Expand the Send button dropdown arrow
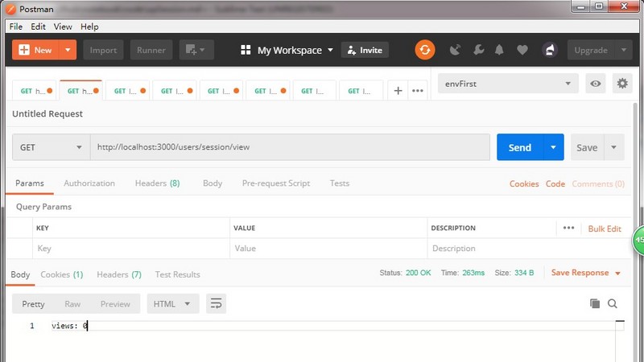644x362 pixels. point(553,147)
